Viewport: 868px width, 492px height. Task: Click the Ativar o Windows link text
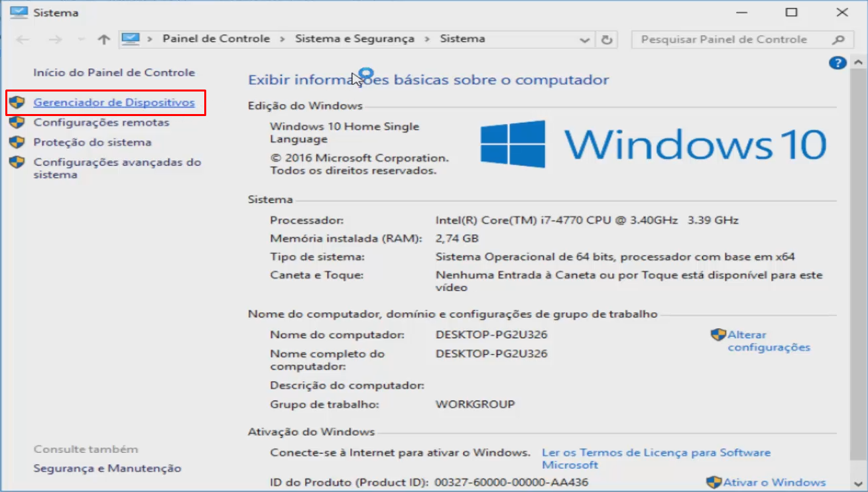775,483
